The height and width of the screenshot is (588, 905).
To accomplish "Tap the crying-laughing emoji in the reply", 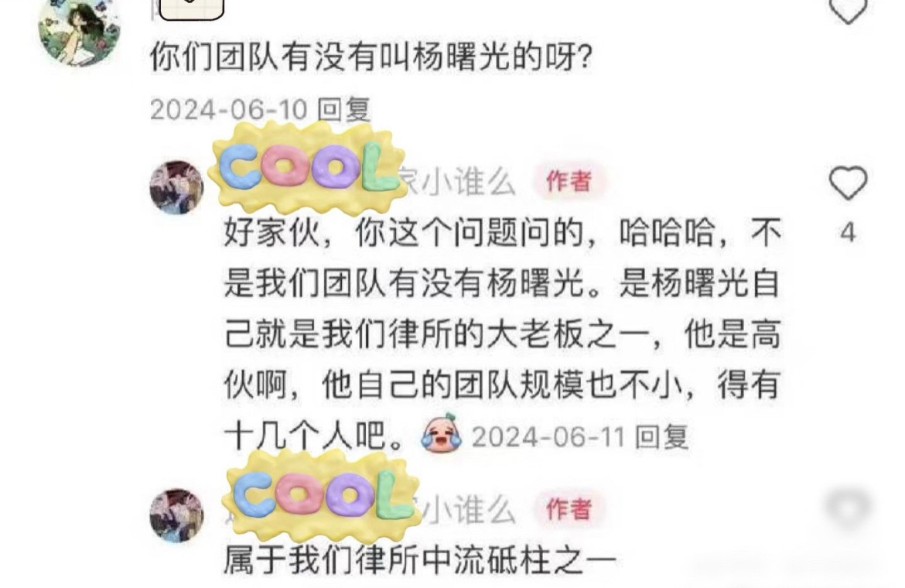I will (x=441, y=434).
